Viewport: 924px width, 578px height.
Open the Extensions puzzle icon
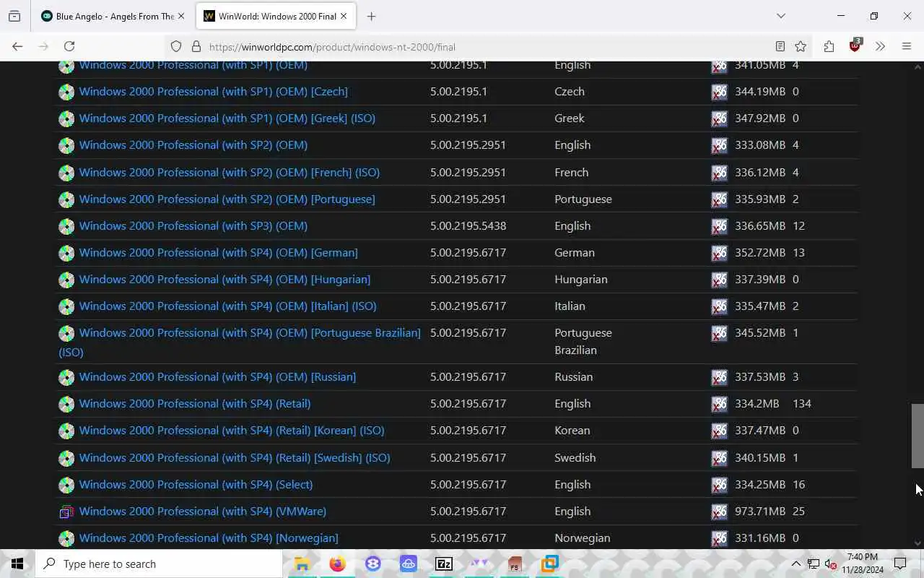coord(829,46)
